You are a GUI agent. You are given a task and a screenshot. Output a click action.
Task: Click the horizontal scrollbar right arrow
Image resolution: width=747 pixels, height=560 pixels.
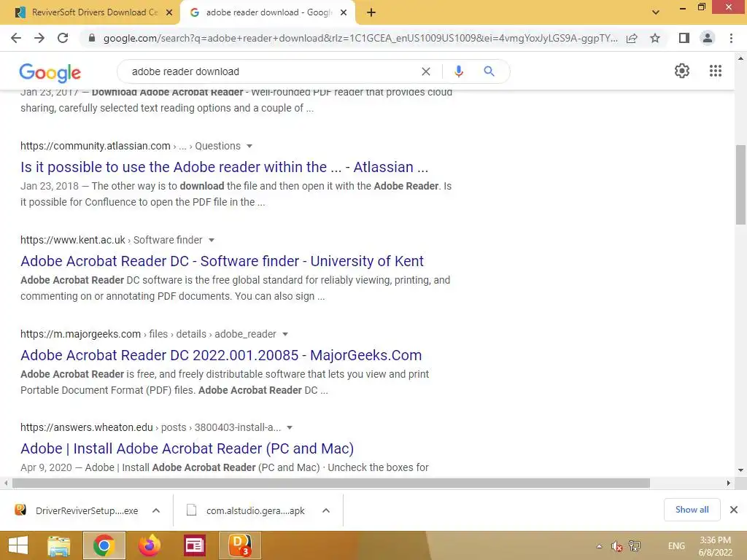click(x=729, y=483)
